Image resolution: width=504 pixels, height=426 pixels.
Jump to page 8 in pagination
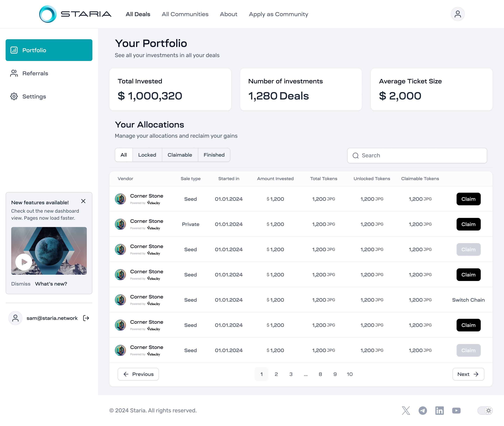(320, 374)
